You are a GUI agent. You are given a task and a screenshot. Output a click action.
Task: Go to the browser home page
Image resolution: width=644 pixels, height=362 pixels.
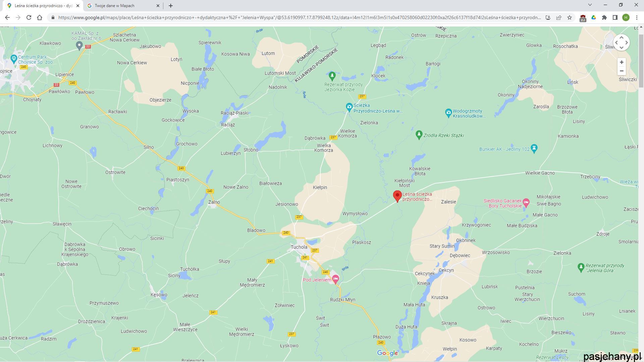click(x=40, y=17)
